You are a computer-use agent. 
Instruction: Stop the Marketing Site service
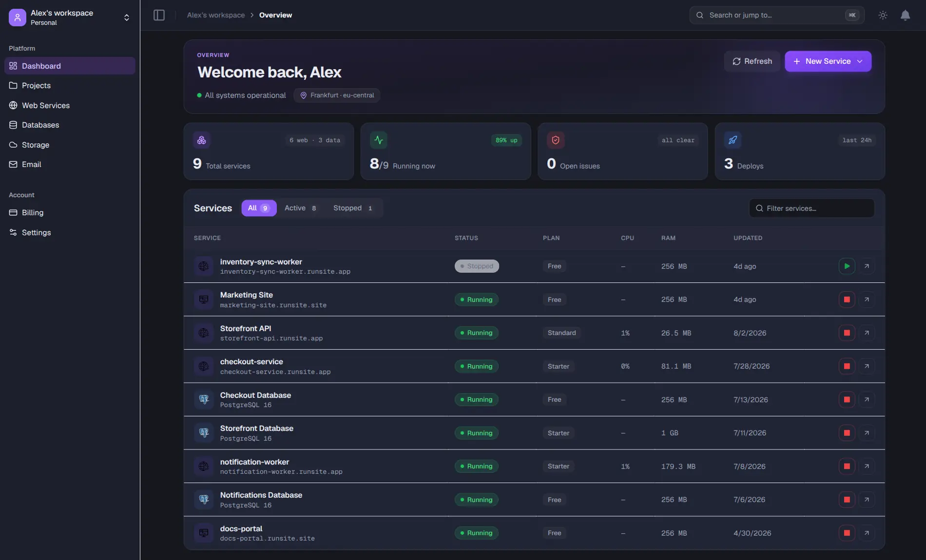(847, 299)
